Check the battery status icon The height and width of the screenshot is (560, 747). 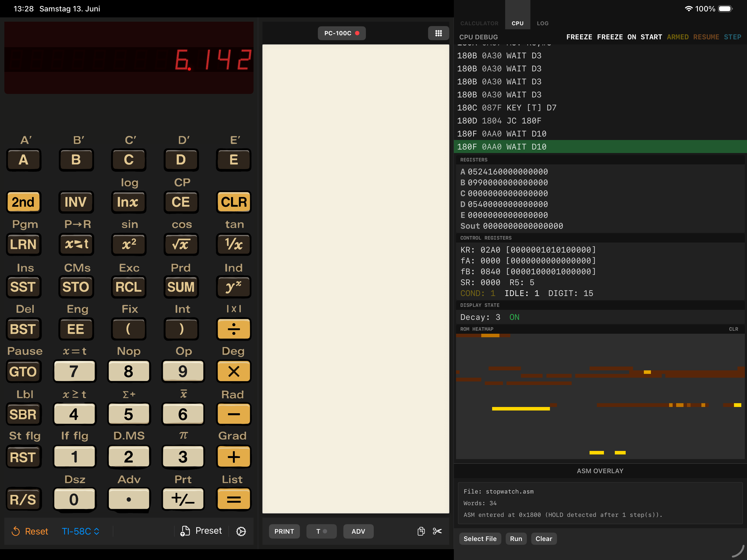725,9
